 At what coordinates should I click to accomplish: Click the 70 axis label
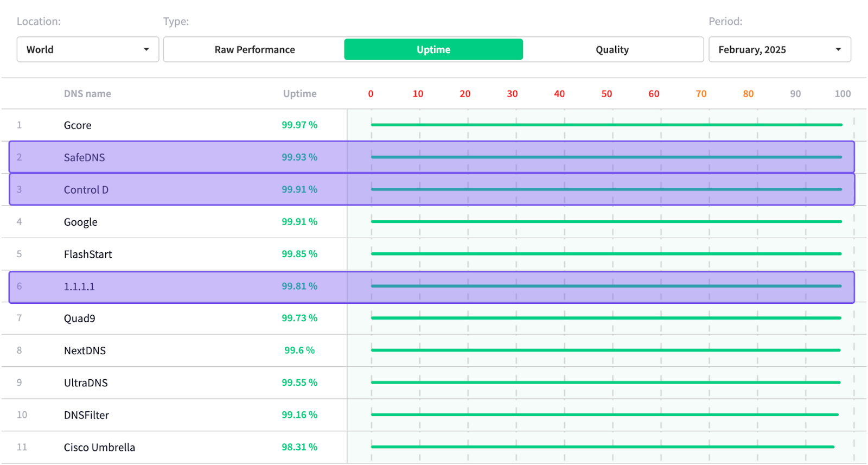pyautogui.click(x=701, y=93)
